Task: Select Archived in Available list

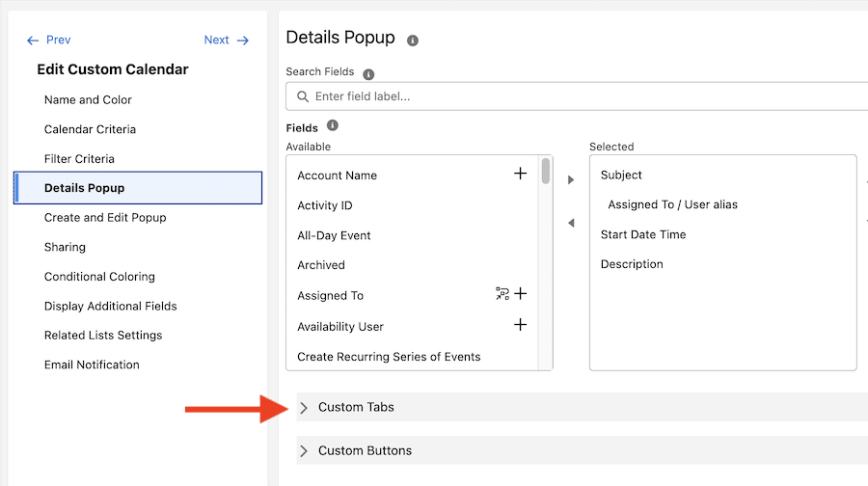Action: click(x=321, y=265)
